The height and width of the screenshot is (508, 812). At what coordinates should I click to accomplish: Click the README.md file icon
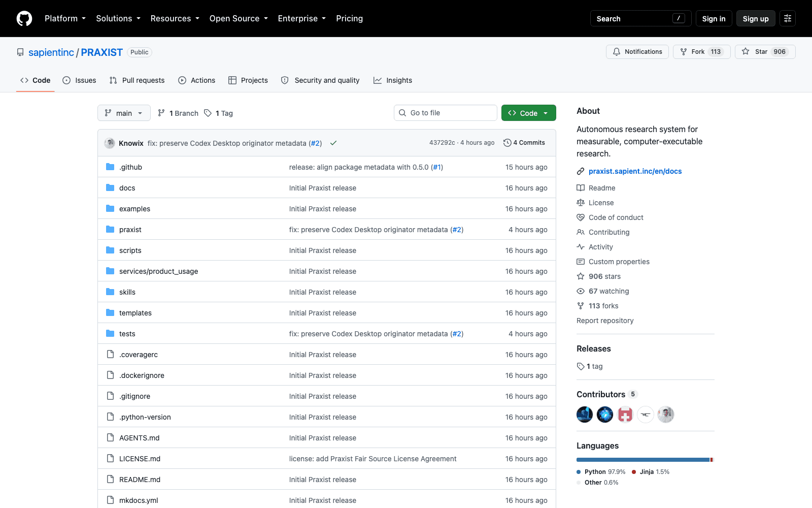point(110,479)
